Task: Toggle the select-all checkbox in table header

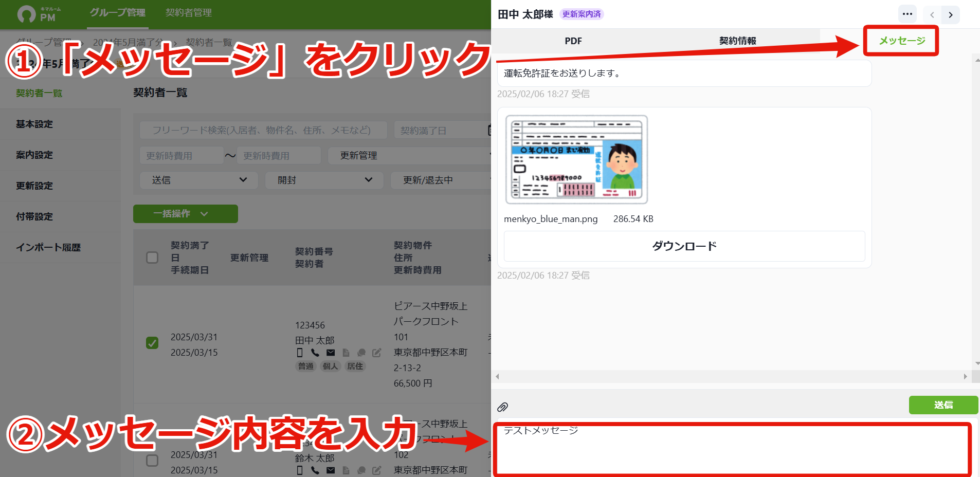Action: tap(152, 258)
